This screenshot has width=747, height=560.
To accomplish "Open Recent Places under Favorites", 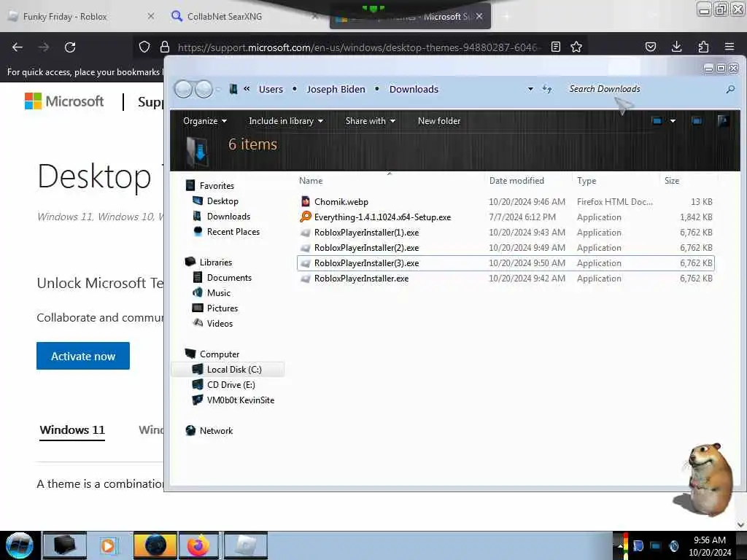I will tap(233, 231).
